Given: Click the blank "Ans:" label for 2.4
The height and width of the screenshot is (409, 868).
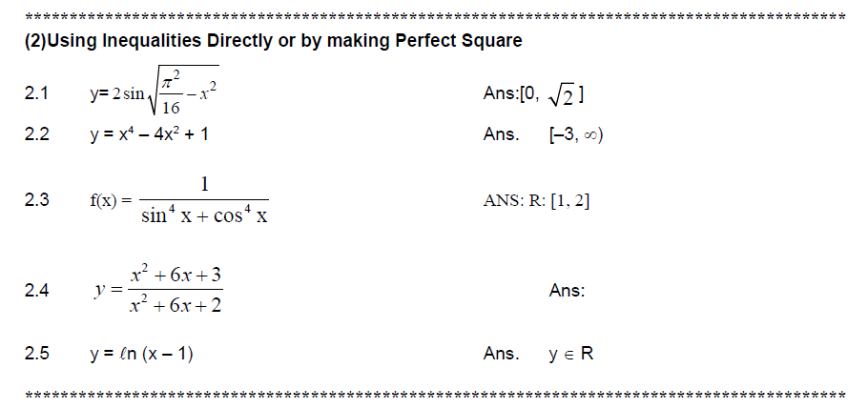Looking at the screenshot, I should pyautogui.click(x=568, y=291).
